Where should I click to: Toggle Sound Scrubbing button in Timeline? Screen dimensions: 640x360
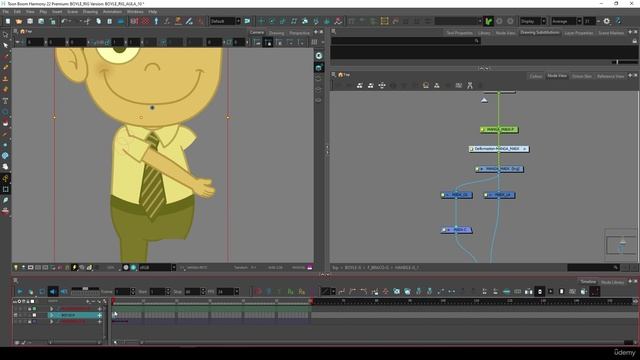tap(64, 291)
